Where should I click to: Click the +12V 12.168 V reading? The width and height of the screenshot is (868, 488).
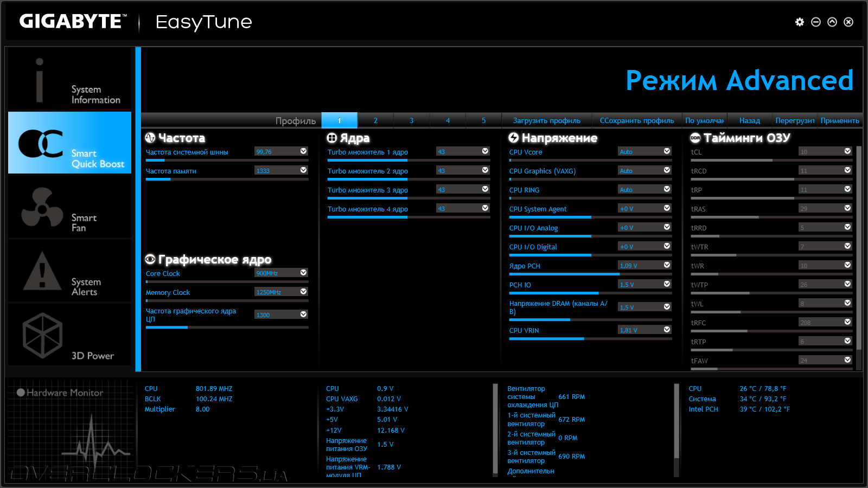pyautogui.click(x=391, y=431)
